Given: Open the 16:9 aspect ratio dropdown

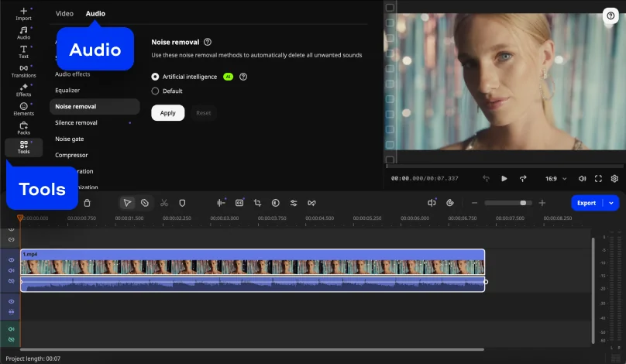Looking at the screenshot, I should pyautogui.click(x=555, y=178).
